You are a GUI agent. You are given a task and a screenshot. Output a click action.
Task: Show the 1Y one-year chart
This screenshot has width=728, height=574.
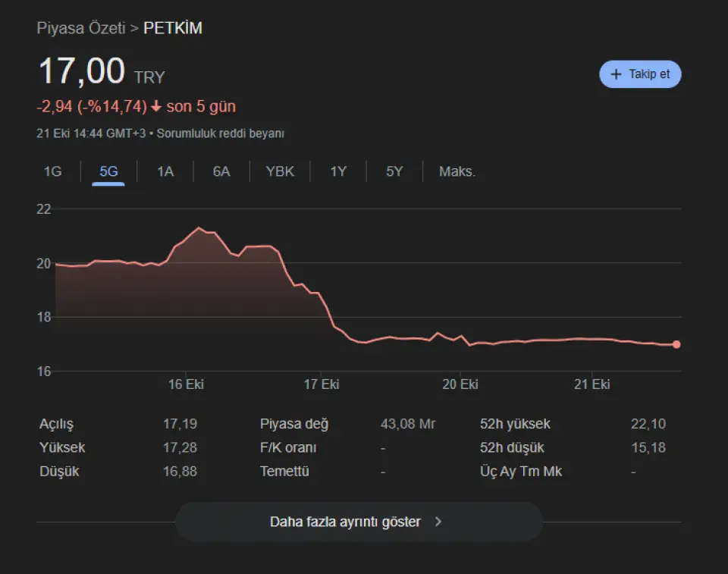(338, 171)
